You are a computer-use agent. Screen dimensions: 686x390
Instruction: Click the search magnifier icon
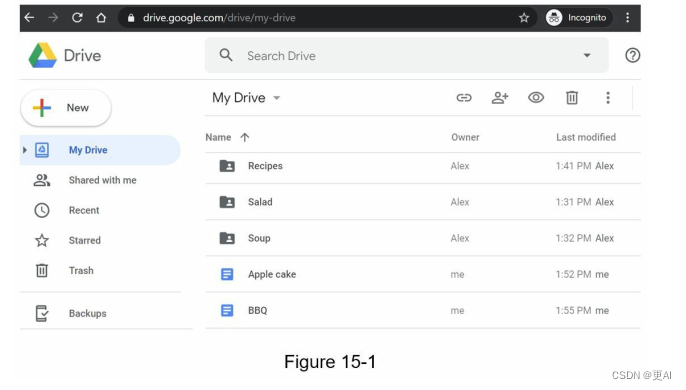(226, 55)
